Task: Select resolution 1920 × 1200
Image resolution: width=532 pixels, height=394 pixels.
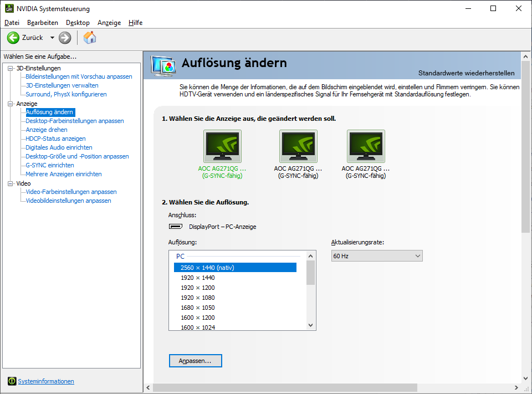Action: click(198, 288)
